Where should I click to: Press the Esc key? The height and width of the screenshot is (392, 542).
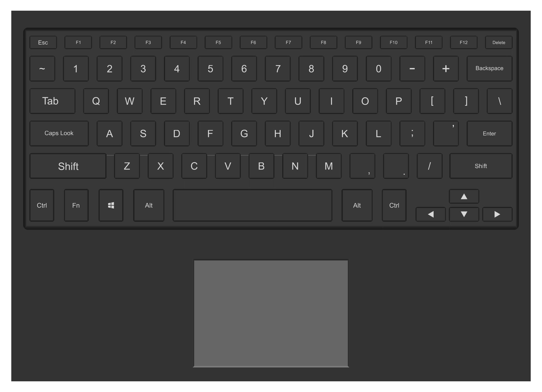[x=42, y=42]
